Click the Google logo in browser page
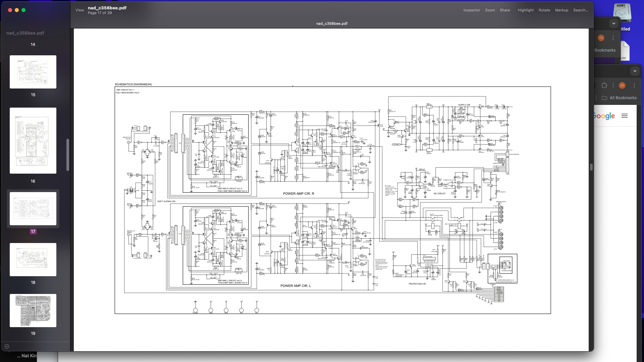This screenshot has width=644, height=362. click(x=604, y=116)
